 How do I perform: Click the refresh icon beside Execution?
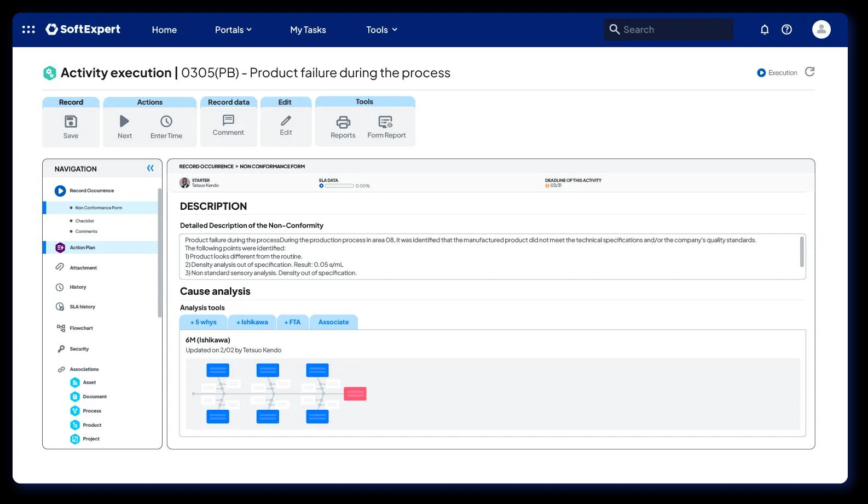coord(810,72)
